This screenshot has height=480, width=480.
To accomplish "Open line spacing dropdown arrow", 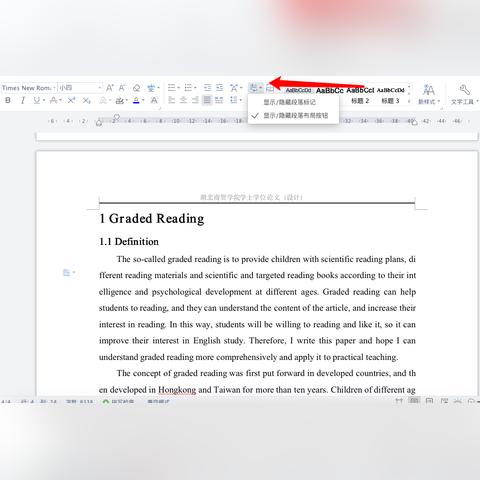I will pos(241,100).
